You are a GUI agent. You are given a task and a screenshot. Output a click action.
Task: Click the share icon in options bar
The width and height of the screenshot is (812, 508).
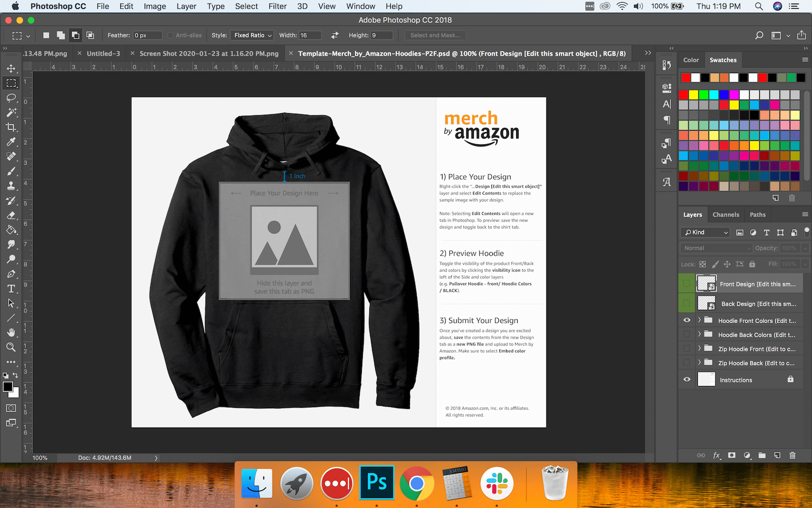[x=801, y=35]
